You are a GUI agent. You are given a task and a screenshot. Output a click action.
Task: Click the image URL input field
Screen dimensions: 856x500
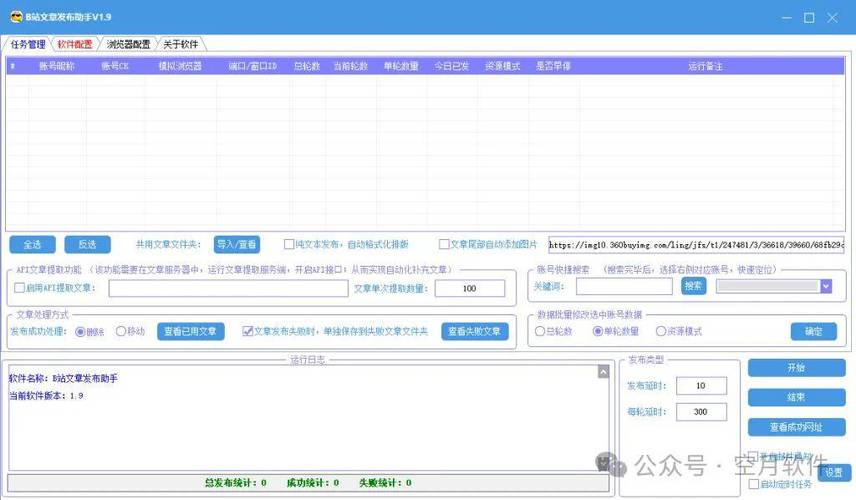(696, 245)
